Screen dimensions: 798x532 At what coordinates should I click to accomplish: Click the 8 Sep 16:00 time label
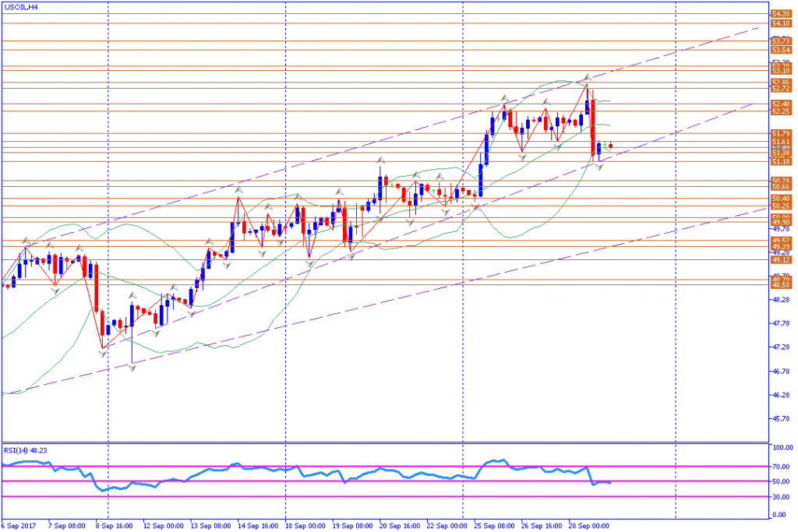coord(114,526)
